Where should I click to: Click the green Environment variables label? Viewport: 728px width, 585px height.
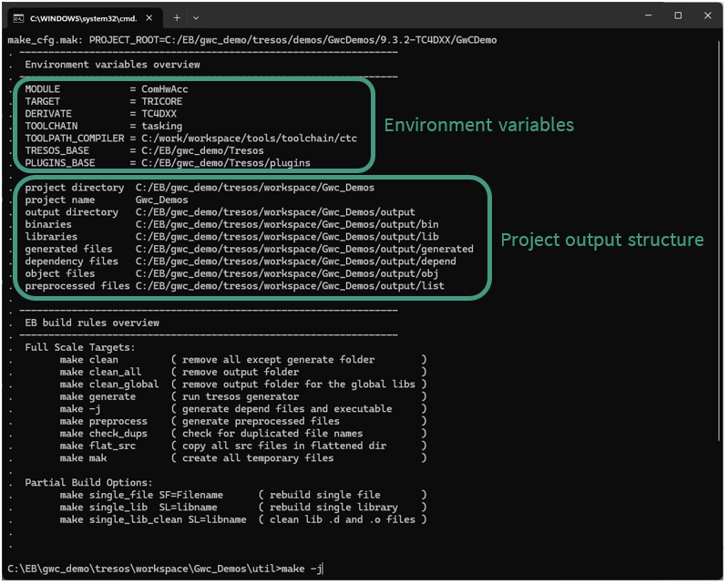[x=478, y=125]
